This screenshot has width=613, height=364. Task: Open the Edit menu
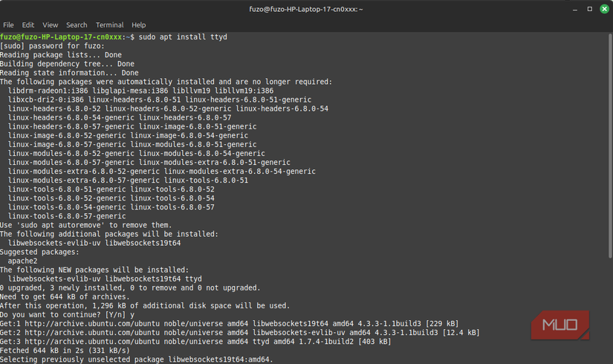click(x=27, y=25)
